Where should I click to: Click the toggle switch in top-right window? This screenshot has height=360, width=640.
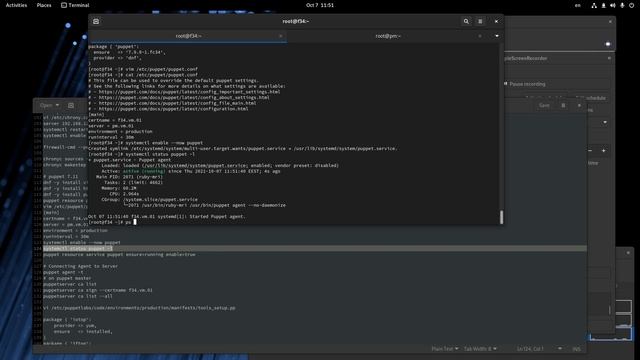(608, 44)
